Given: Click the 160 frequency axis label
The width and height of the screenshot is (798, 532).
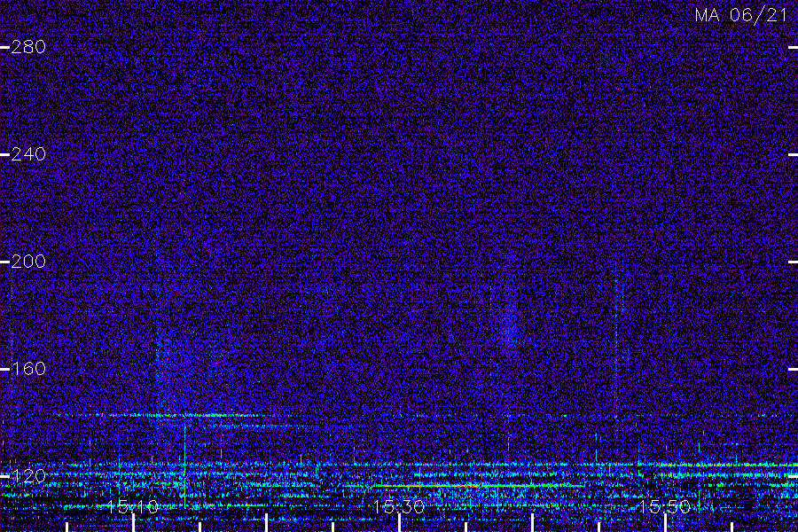Looking at the screenshot, I should (x=28, y=369).
